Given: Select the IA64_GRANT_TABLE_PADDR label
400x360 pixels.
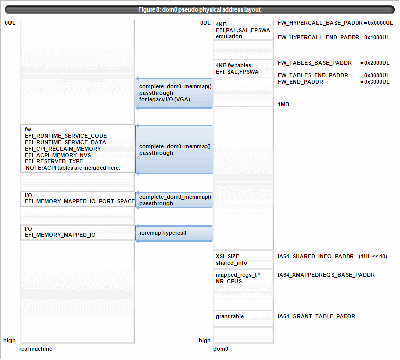Looking at the screenshot, I should (316, 316).
